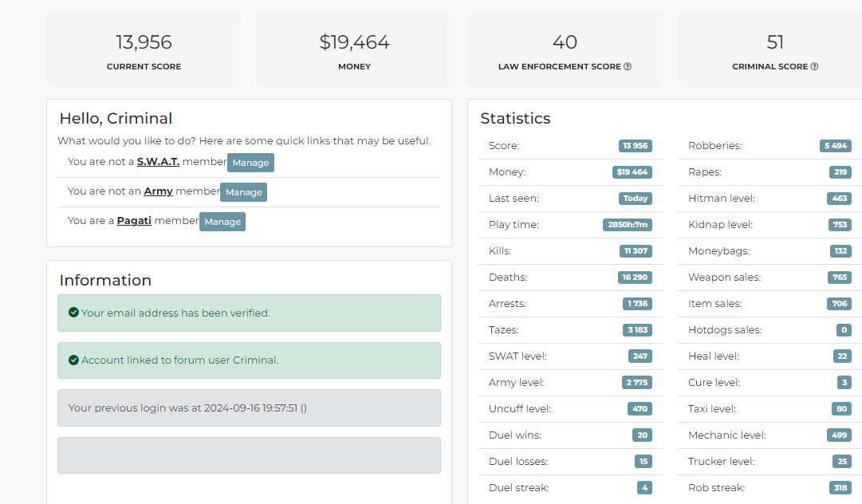Image resolution: width=862 pixels, height=504 pixels.
Task: Click the Rob streak badge 318
Action: point(840,488)
